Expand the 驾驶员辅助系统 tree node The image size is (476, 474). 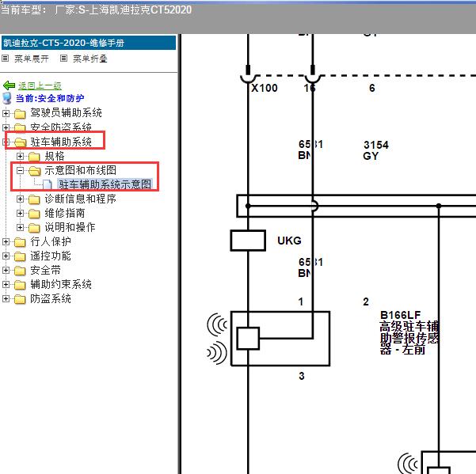click(x=6, y=113)
